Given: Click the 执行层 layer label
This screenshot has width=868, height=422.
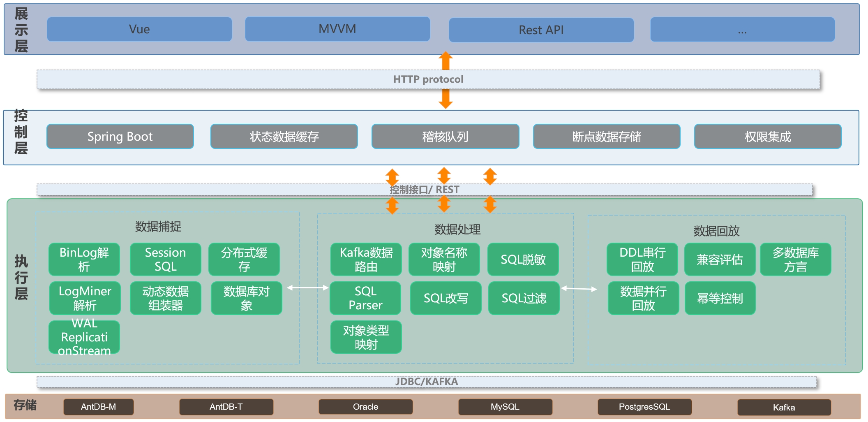Looking at the screenshot, I should click(x=21, y=278).
